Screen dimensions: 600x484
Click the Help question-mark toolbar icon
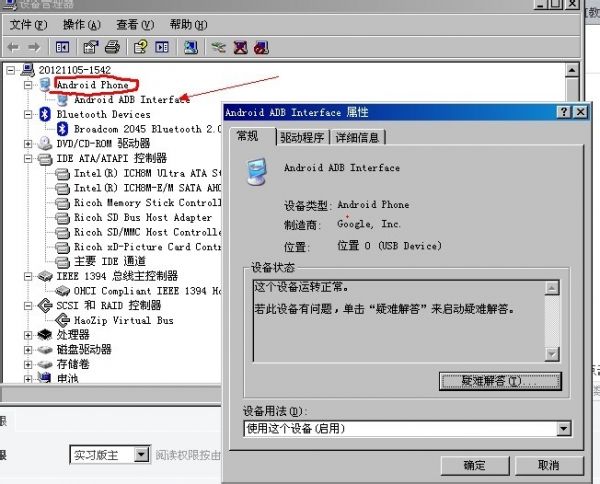140,47
